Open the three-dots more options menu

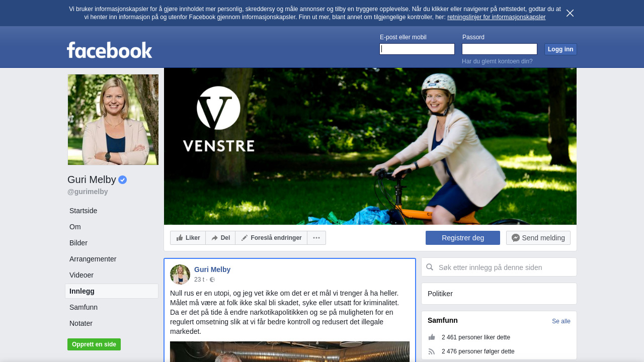pos(316,238)
